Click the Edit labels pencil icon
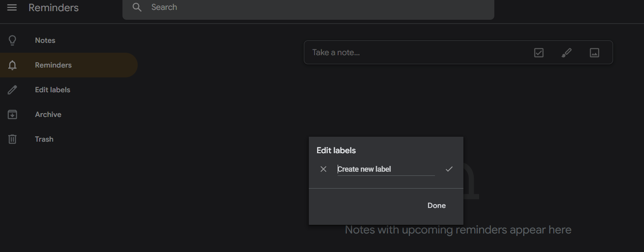The image size is (644, 252). [x=12, y=90]
